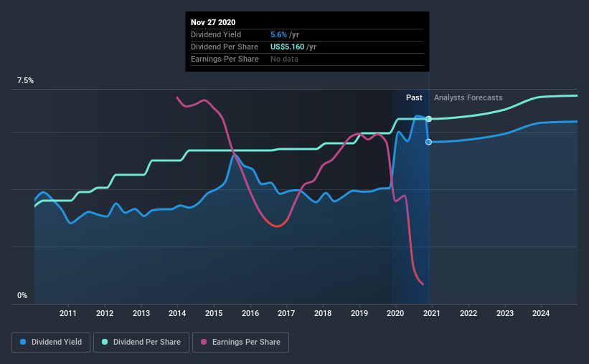Screen dimensions: 589x364
Task: Click the Nov 27 2020 tooltip date
Action: [213, 22]
